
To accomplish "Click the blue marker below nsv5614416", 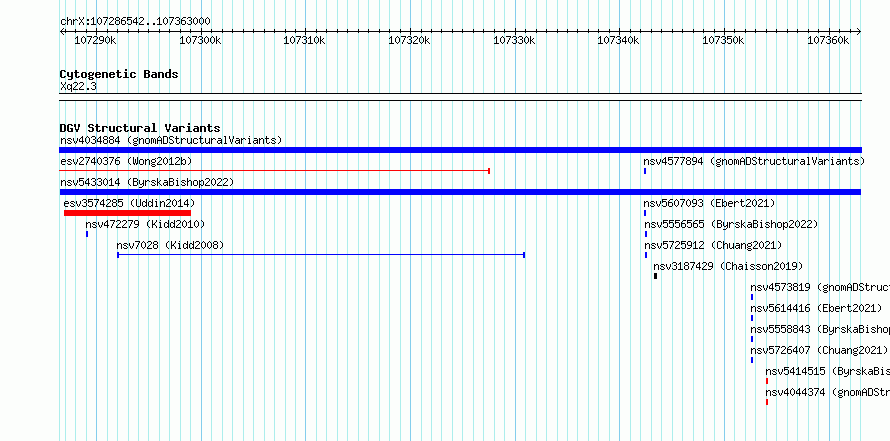I will pos(752,318).
